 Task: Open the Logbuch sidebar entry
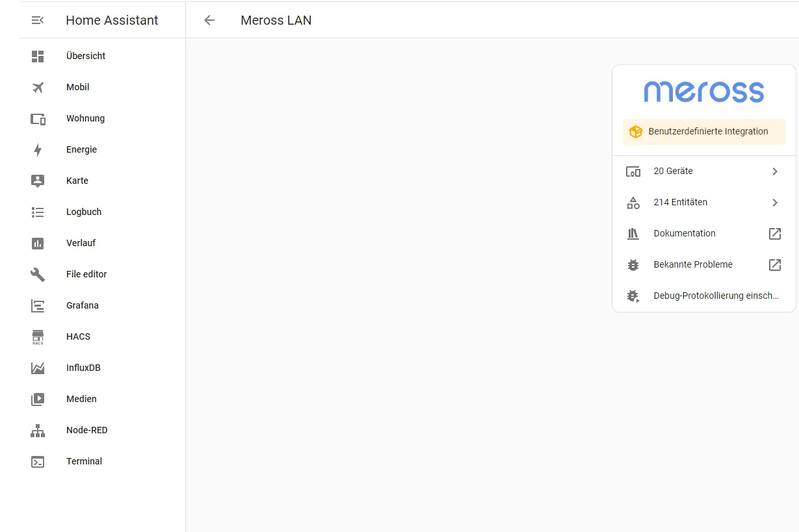[84, 212]
